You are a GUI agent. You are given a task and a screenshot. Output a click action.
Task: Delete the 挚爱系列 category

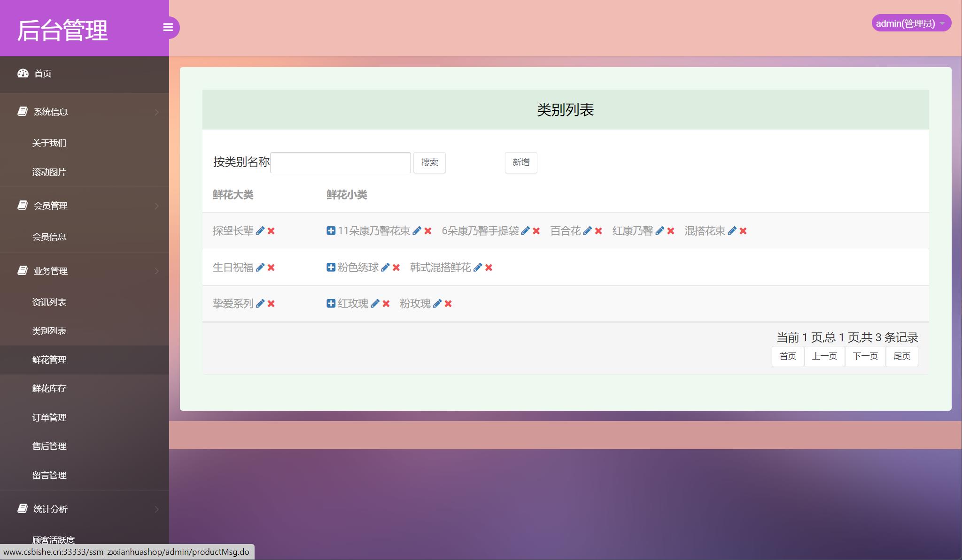[271, 304]
